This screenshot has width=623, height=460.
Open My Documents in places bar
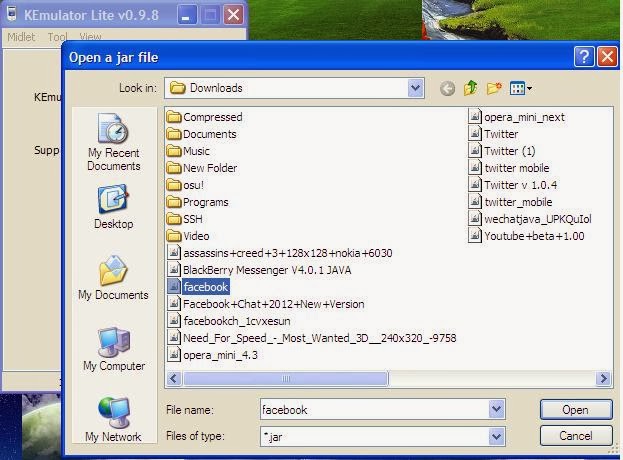pyautogui.click(x=113, y=278)
